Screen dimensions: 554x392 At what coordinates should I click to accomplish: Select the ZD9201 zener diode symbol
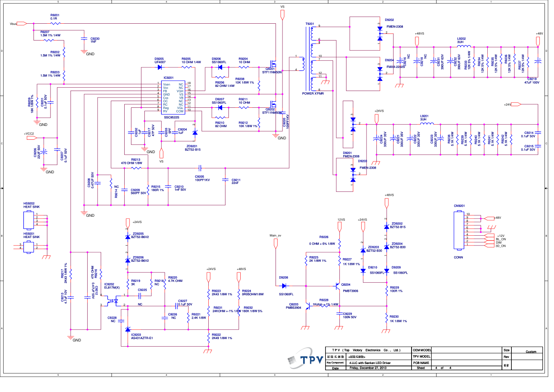pyautogui.click(x=195, y=133)
